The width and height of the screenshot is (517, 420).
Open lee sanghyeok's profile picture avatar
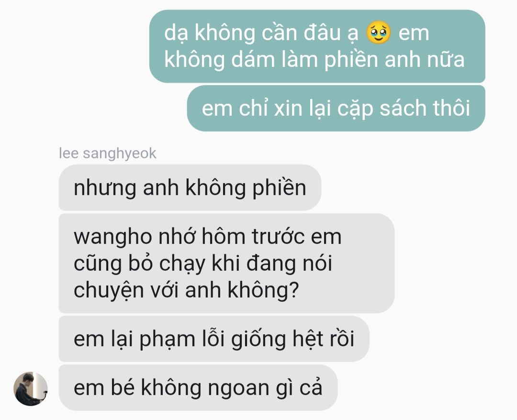[31, 389]
